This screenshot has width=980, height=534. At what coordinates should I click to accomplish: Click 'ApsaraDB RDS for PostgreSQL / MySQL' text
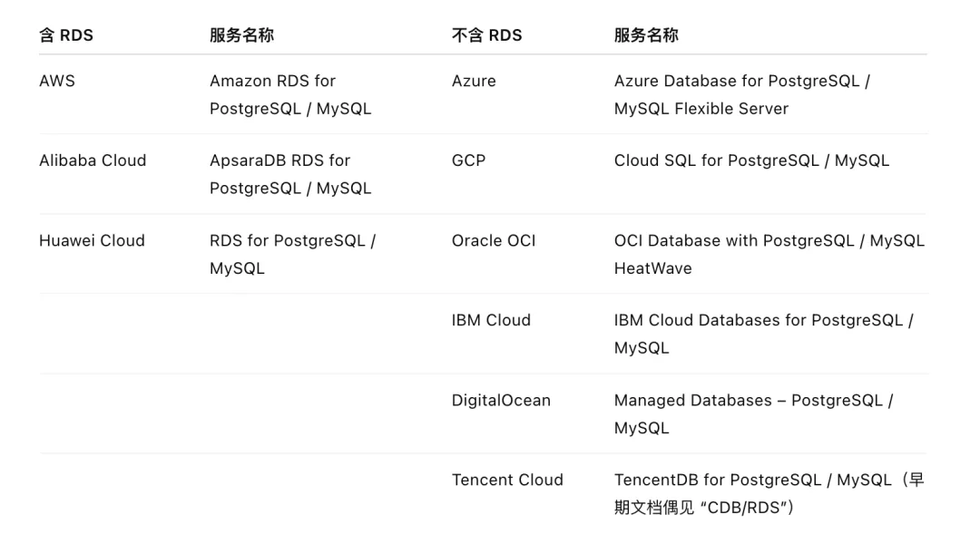[290, 174]
